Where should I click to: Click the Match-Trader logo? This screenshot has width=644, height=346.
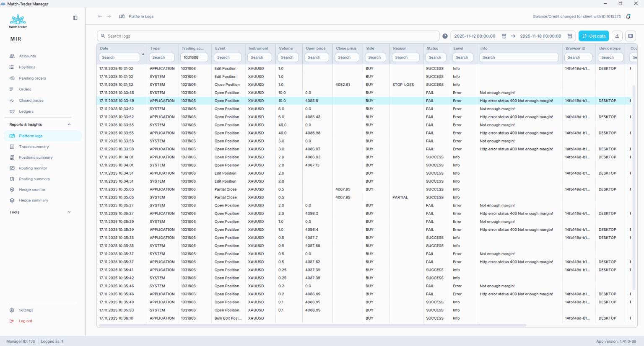(18, 21)
